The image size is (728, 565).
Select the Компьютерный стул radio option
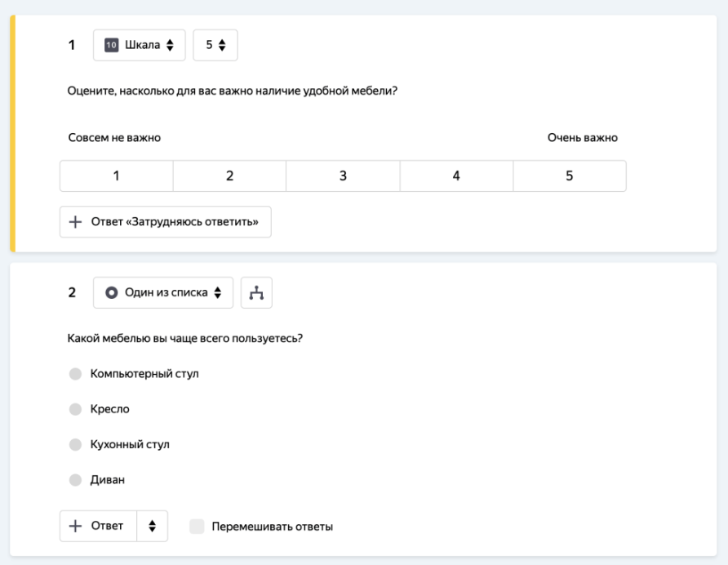75,374
